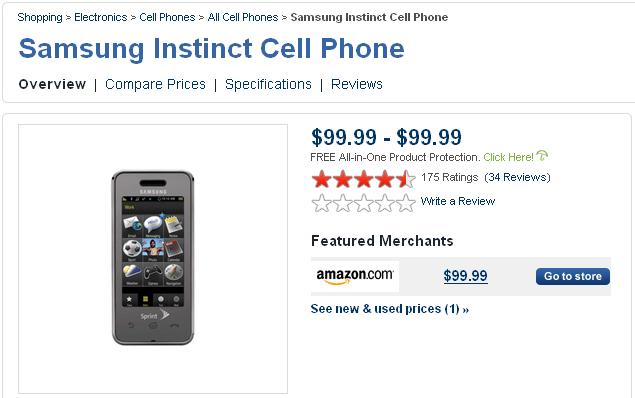Click the red average rating stars

[x=364, y=179]
